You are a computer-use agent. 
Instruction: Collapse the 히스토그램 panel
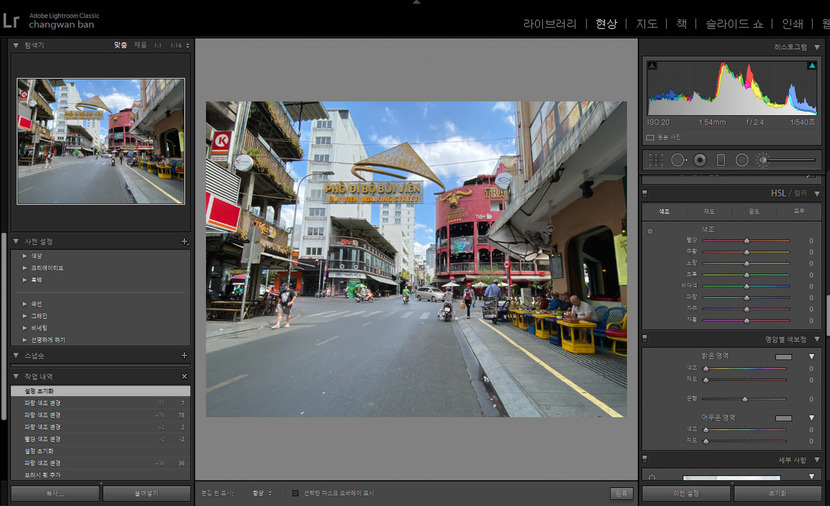coord(817,47)
